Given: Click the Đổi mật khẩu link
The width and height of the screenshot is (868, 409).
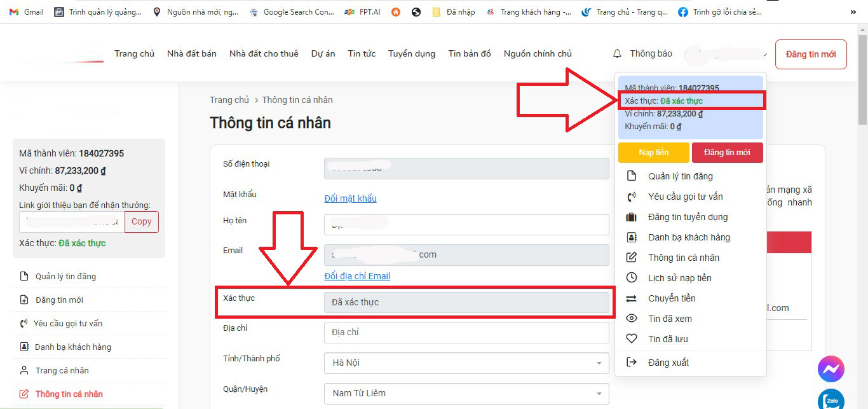Looking at the screenshot, I should [x=350, y=198].
